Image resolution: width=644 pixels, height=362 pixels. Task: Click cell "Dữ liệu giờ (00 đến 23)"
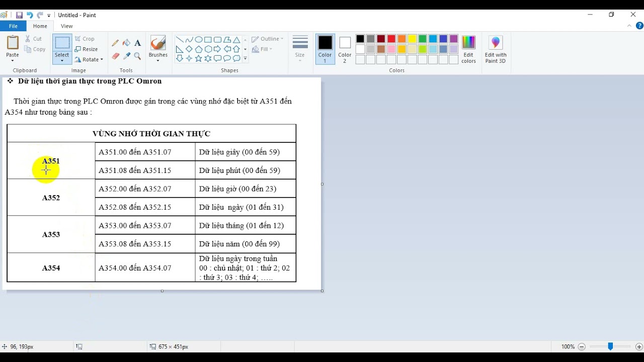pyautogui.click(x=237, y=189)
